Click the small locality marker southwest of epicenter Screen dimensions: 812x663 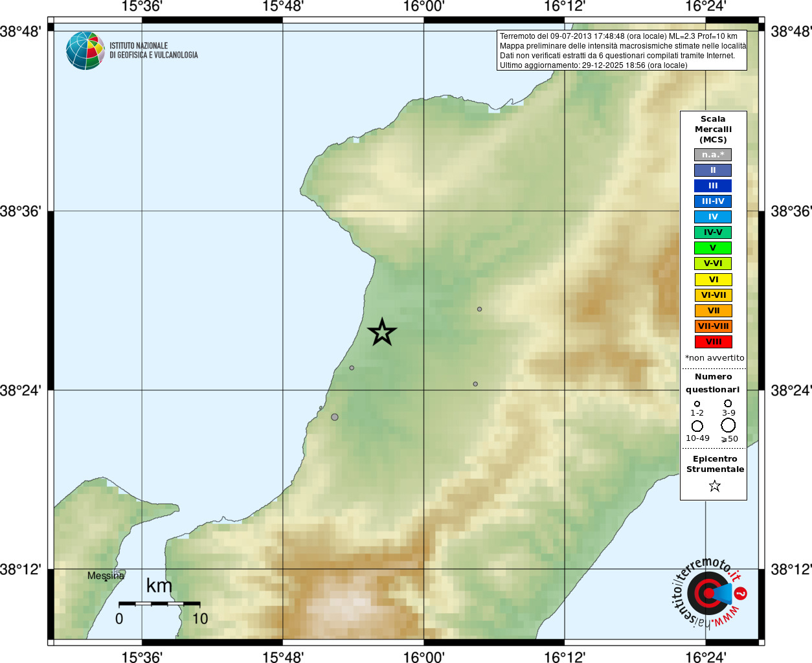tap(352, 368)
